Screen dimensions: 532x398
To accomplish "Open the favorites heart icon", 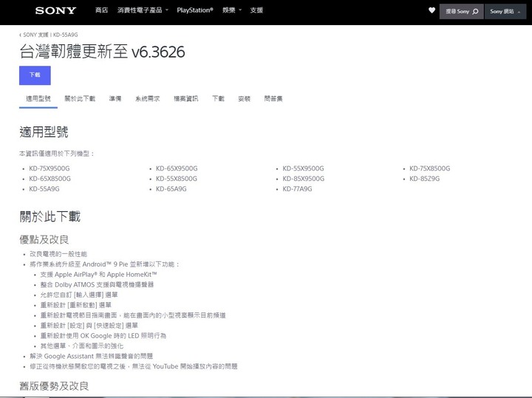I will 432,10.
